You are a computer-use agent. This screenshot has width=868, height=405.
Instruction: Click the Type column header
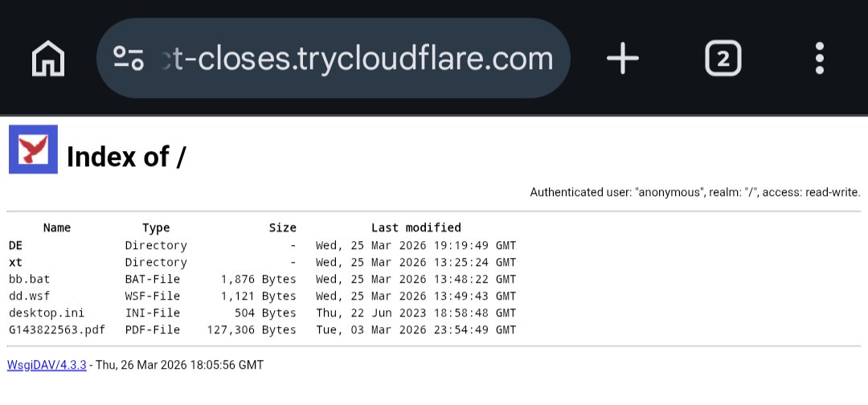pyautogui.click(x=156, y=227)
